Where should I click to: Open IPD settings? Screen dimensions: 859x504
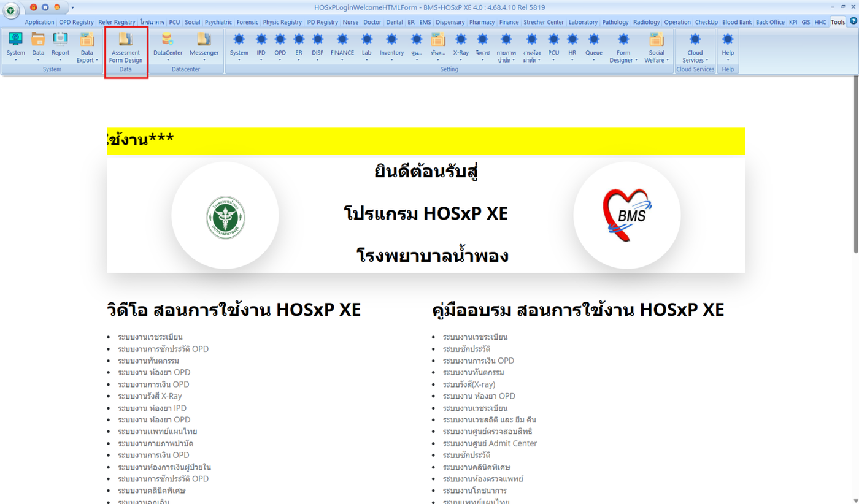(x=261, y=48)
